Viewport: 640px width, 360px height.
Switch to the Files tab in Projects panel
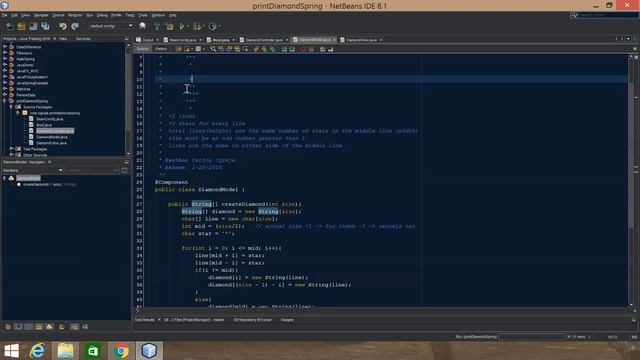pyautogui.click(x=63, y=39)
